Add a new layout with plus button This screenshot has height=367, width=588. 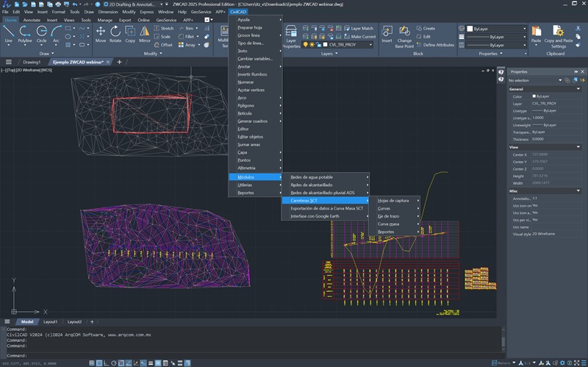pos(92,321)
